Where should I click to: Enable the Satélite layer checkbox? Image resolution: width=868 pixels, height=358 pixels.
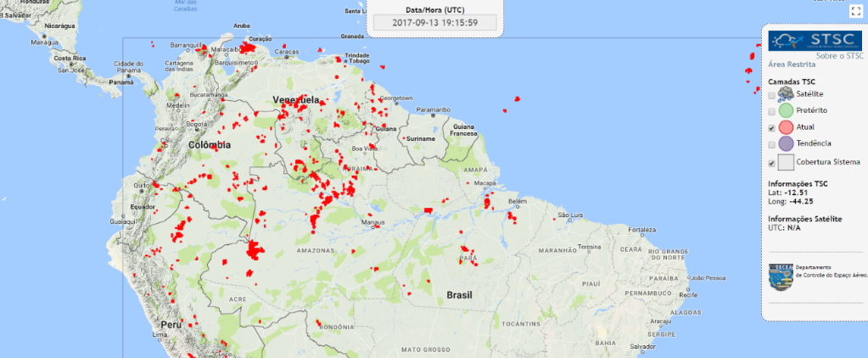click(771, 95)
